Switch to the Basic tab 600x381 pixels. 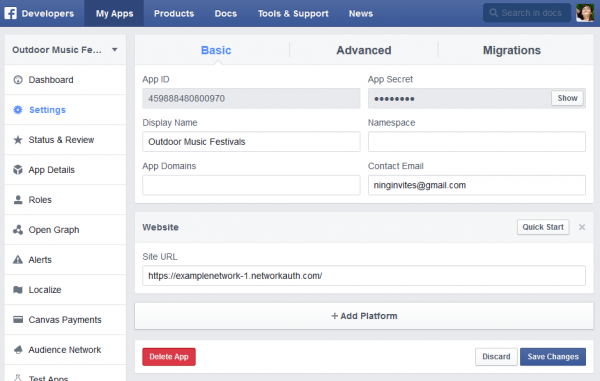(x=216, y=50)
